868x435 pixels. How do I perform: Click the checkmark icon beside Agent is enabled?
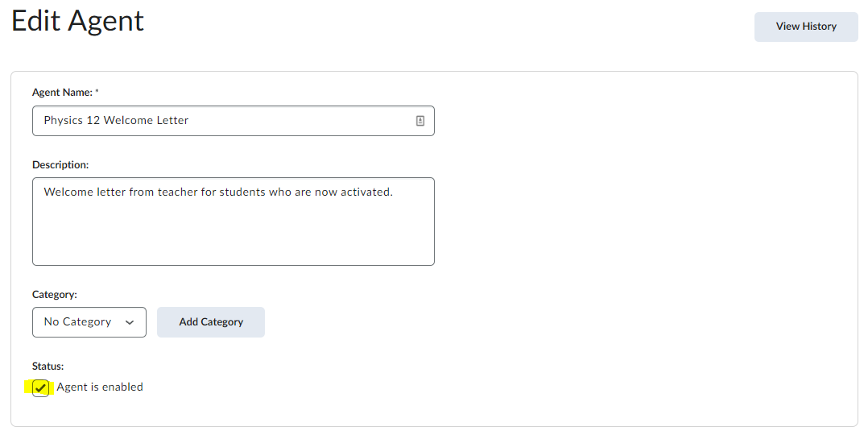[x=40, y=388]
